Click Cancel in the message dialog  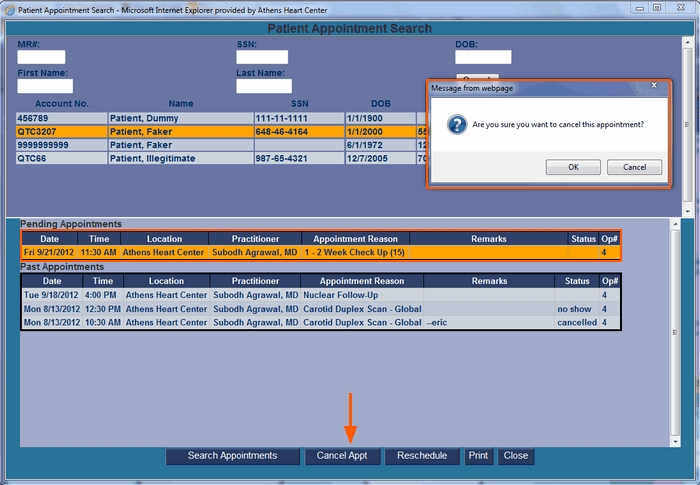click(x=634, y=167)
